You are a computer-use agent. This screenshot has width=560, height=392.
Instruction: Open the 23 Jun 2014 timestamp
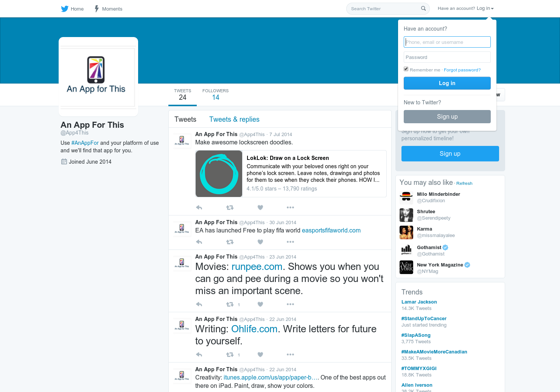[x=283, y=257]
